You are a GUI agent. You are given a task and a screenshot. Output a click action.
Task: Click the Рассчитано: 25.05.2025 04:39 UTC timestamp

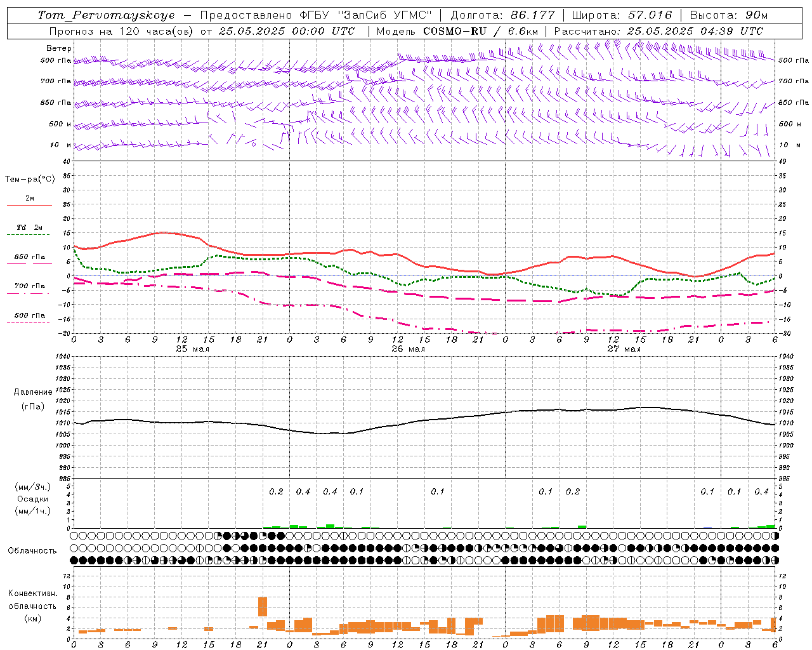[x=658, y=31]
